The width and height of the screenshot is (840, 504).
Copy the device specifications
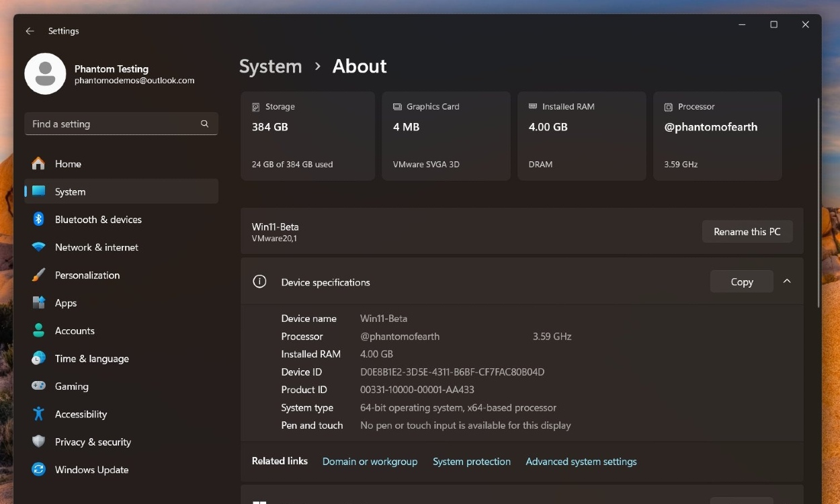[741, 281]
